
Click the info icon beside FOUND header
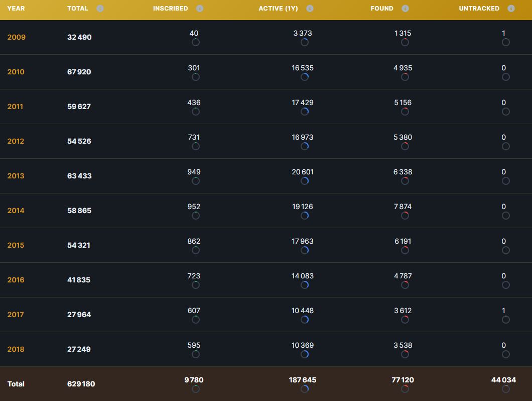pyautogui.click(x=405, y=9)
